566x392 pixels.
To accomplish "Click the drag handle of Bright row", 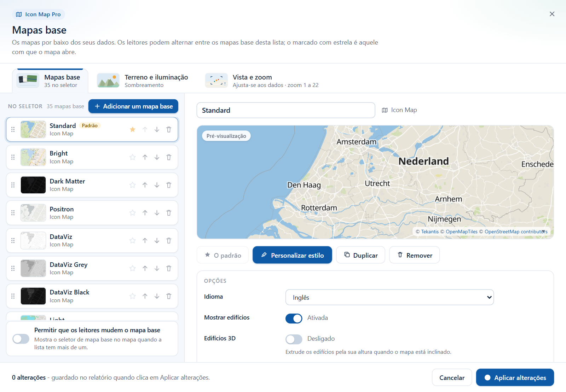I will [13, 157].
